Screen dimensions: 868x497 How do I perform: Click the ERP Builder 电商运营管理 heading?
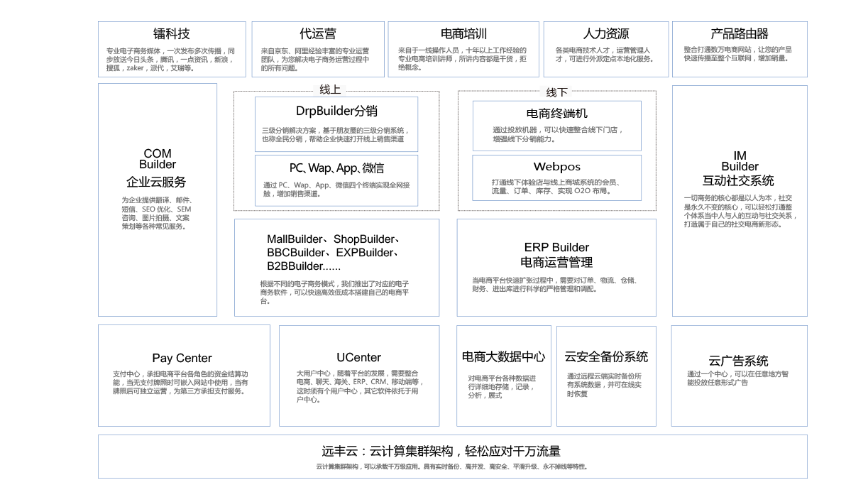(x=556, y=255)
